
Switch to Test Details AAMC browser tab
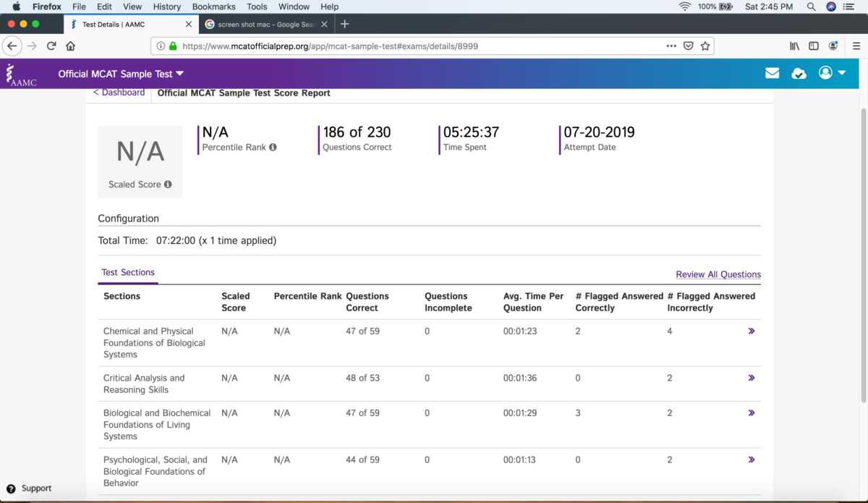[130, 24]
